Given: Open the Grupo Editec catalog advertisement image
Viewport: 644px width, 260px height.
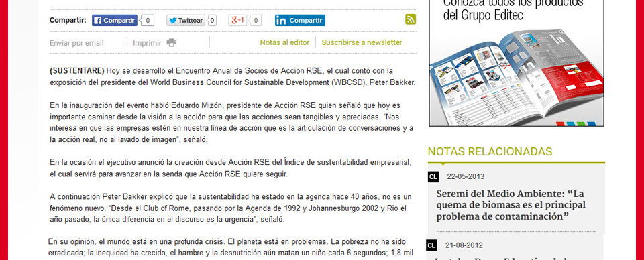Looking at the screenshot, I should pyautogui.click(x=517, y=63).
